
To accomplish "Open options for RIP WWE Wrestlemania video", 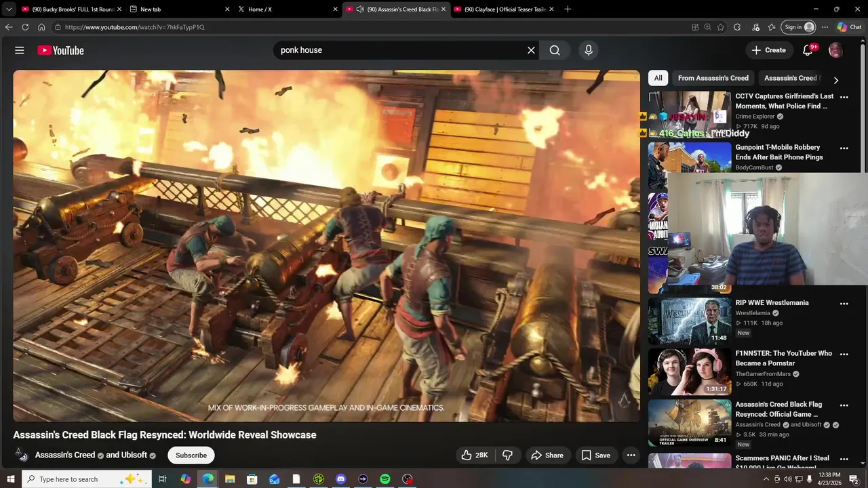I will 844,304.
